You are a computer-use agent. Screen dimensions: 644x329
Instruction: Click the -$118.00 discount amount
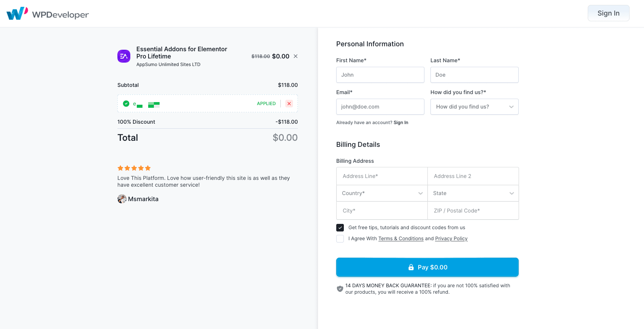(x=286, y=122)
